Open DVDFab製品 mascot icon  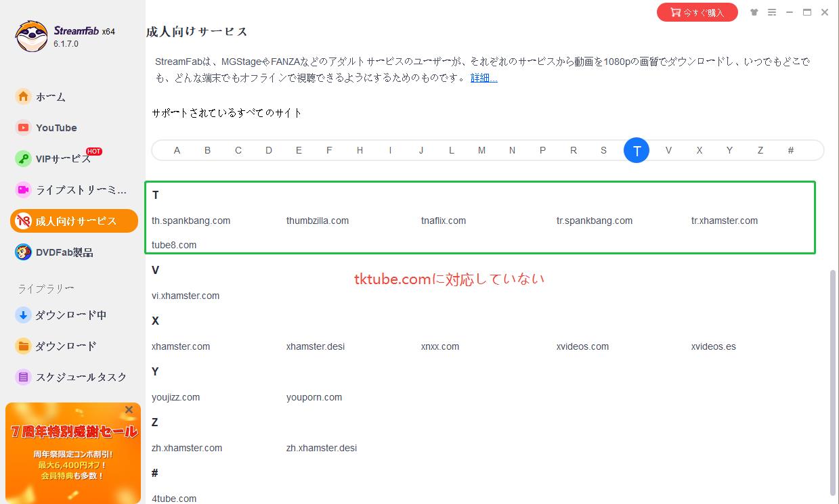(x=24, y=252)
